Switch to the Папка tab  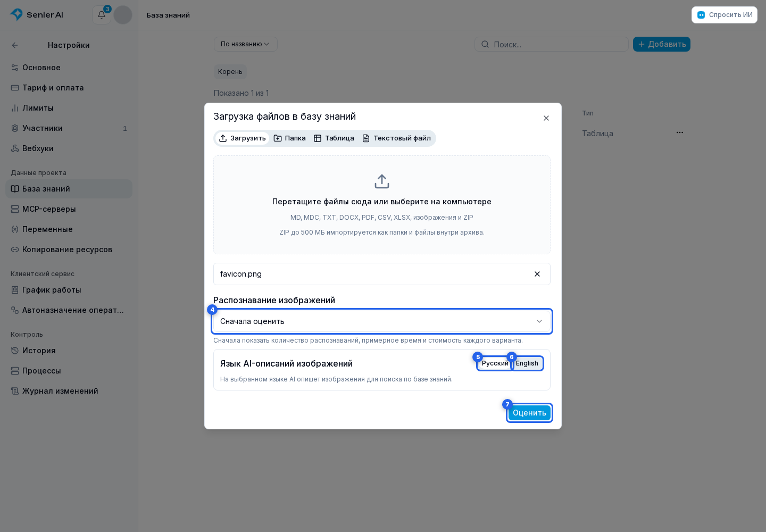(x=290, y=138)
